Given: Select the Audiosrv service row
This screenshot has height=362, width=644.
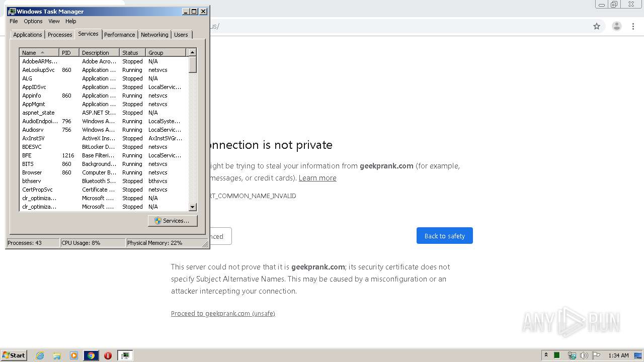Looking at the screenshot, I should [104, 130].
